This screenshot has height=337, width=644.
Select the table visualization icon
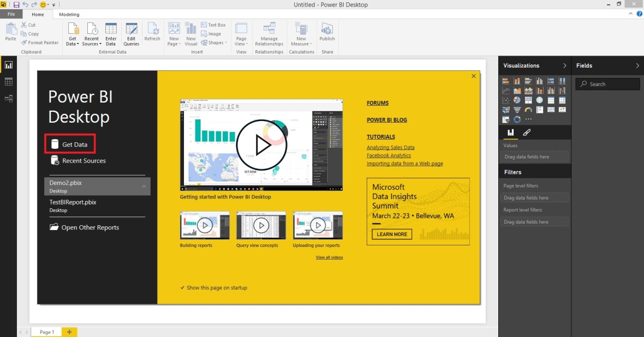pyautogui.click(x=551, y=100)
